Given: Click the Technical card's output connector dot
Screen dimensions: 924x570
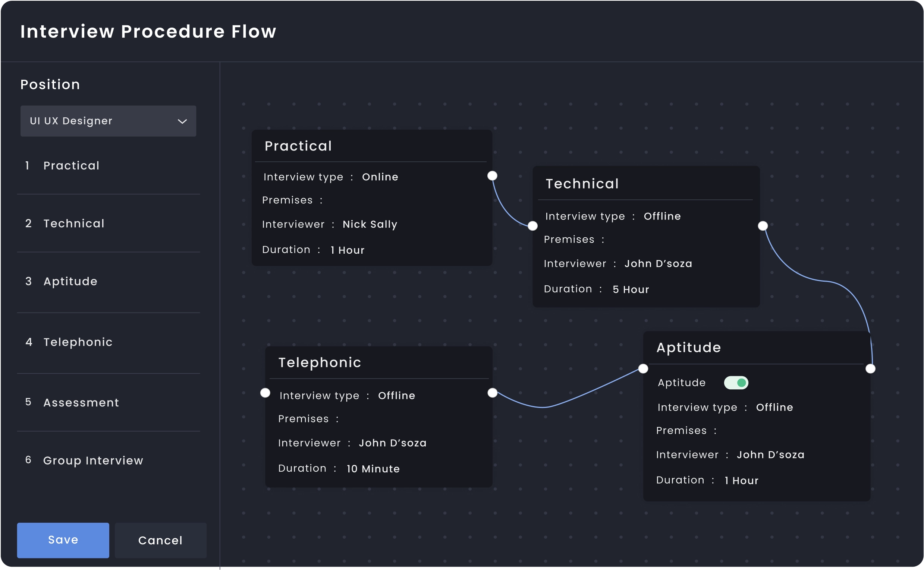Looking at the screenshot, I should click(x=763, y=226).
